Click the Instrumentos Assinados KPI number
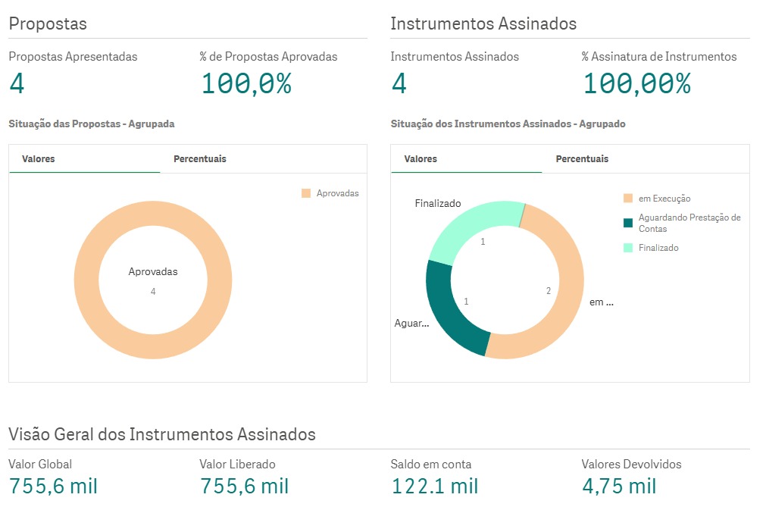The width and height of the screenshot is (766, 532). point(399,83)
